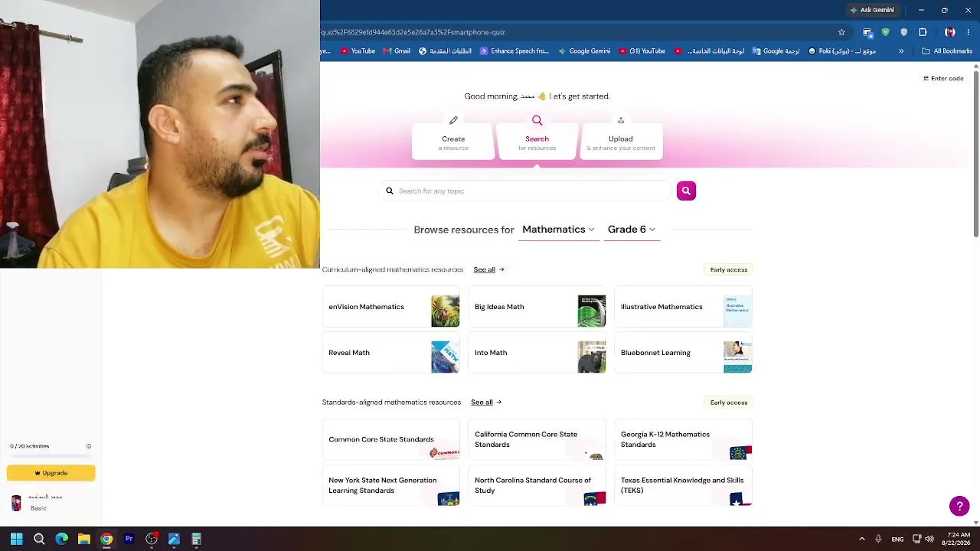
Task: Open the Photos app from taskbar
Action: tap(174, 539)
